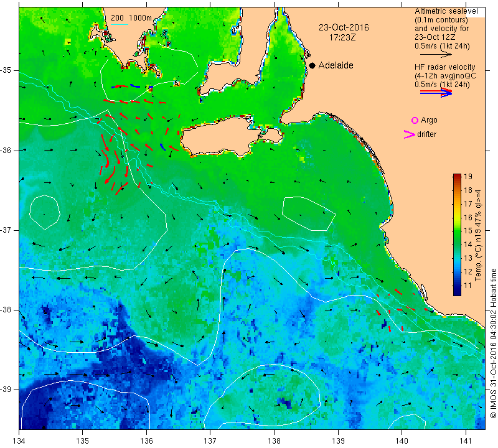The height and width of the screenshot is (448, 498).
Task: Click the '(4-12h avg)noQC' legend text
Action: click(x=445, y=76)
